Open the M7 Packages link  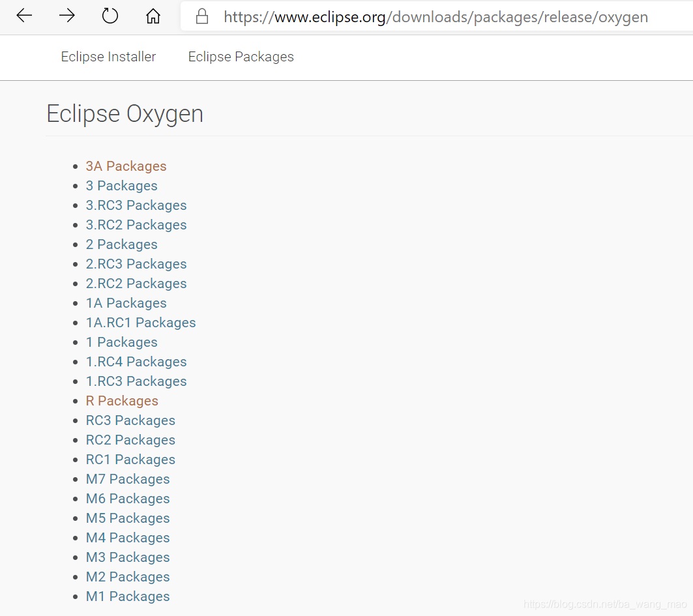coord(128,479)
